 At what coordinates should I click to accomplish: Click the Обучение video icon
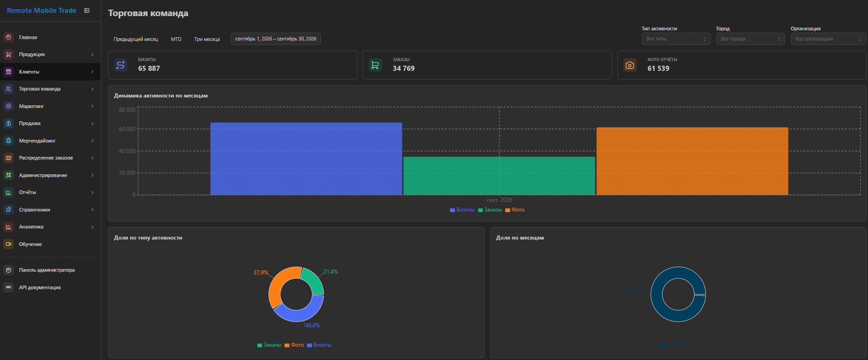pyautogui.click(x=8, y=244)
